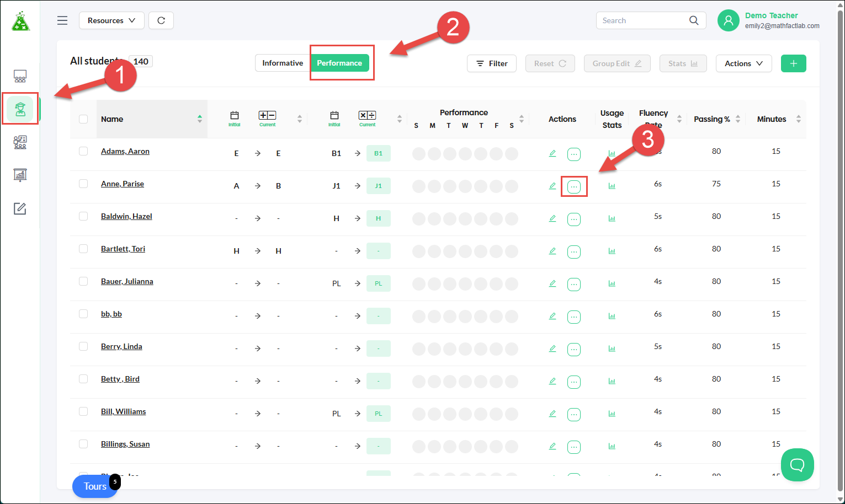This screenshot has height=504, width=845.
Task: Open the chat support bubble
Action: [x=798, y=465]
